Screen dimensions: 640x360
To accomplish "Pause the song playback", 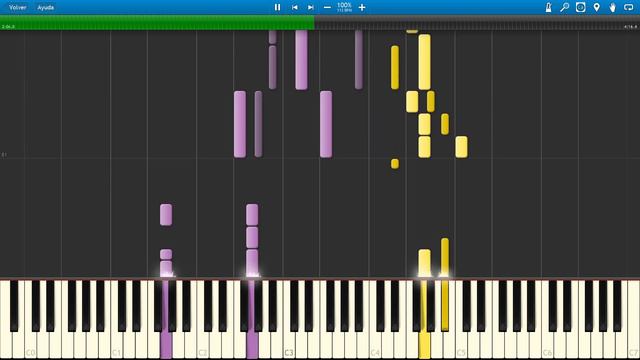I will [278, 7].
